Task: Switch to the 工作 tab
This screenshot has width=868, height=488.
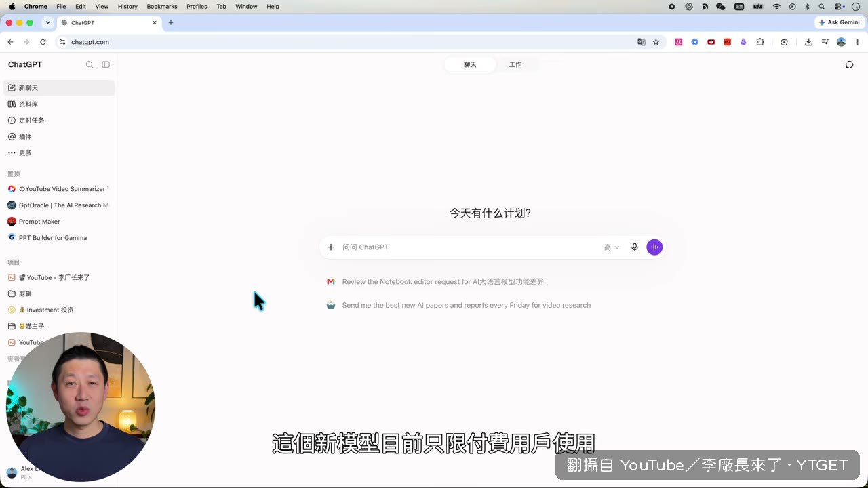Action: [515, 64]
